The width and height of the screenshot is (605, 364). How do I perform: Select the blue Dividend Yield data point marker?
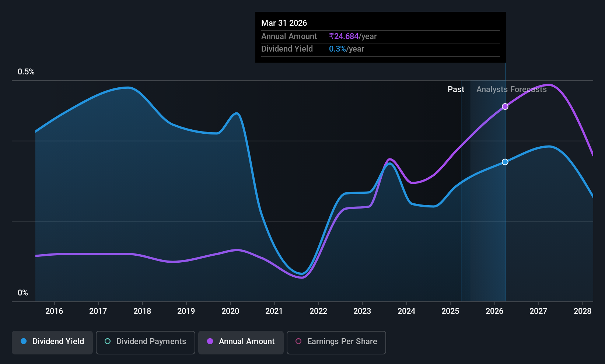[505, 162]
